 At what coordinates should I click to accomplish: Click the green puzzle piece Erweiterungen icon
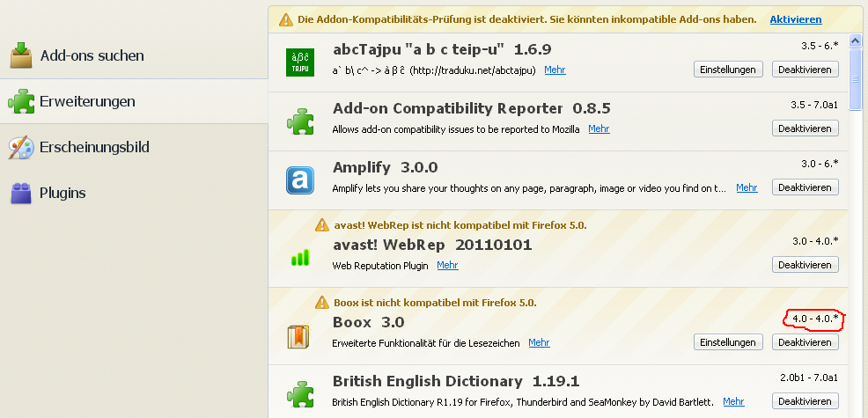pos(22,101)
